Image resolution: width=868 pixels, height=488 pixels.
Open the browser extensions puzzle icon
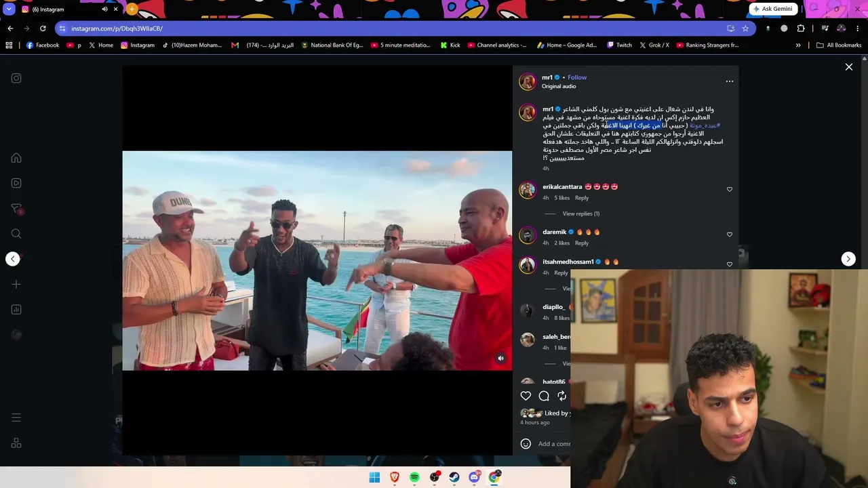pos(801,28)
